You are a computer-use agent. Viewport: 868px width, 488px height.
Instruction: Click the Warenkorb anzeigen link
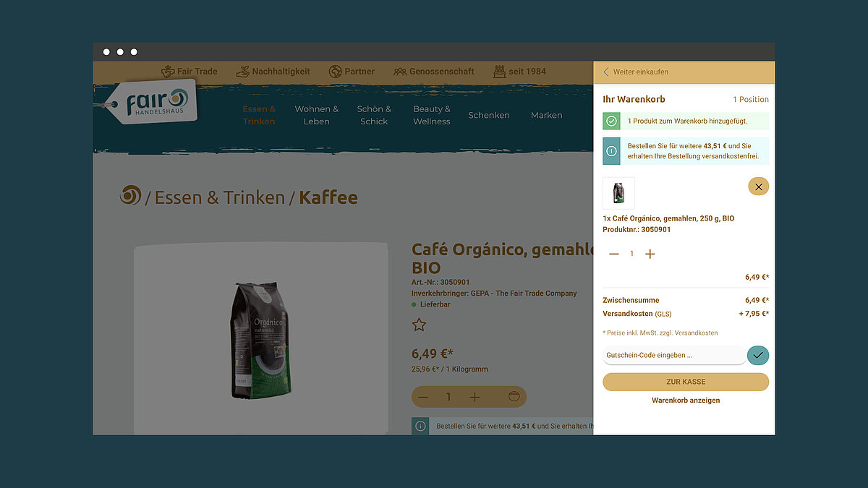click(686, 400)
